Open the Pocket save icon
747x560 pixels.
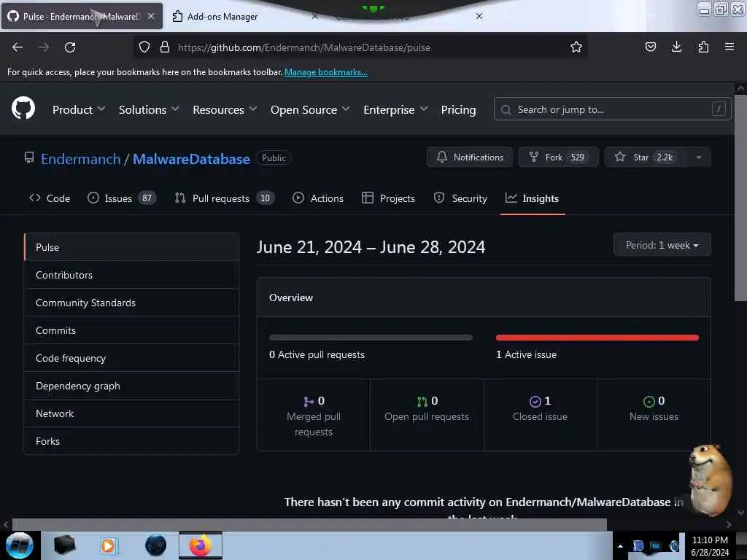pyautogui.click(x=650, y=47)
